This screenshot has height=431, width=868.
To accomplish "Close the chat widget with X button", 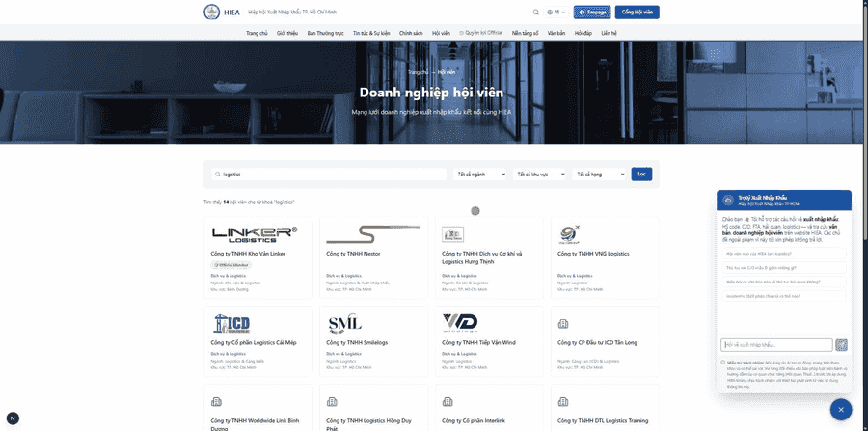I will point(841,410).
